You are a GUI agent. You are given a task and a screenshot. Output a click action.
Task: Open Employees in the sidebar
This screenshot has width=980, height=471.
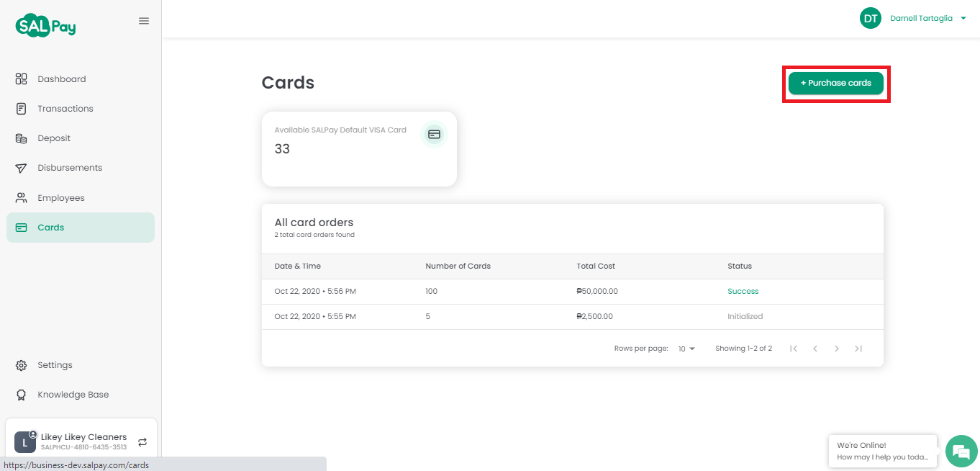pyautogui.click(x=81, y=198)
